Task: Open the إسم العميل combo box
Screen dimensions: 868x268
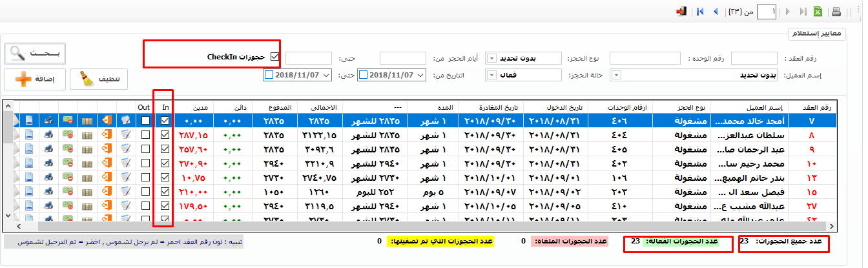Action: 616,76
